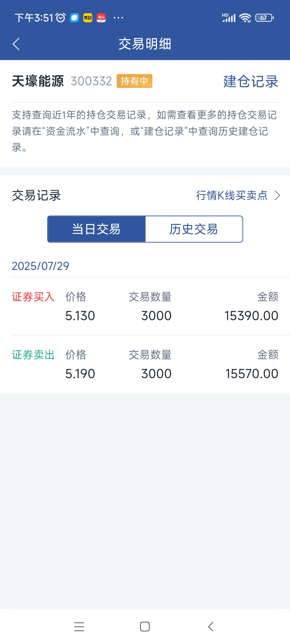Screen dimensions: 290x644
Task: Tap the Android back navigation button
Action: (211, 627)
